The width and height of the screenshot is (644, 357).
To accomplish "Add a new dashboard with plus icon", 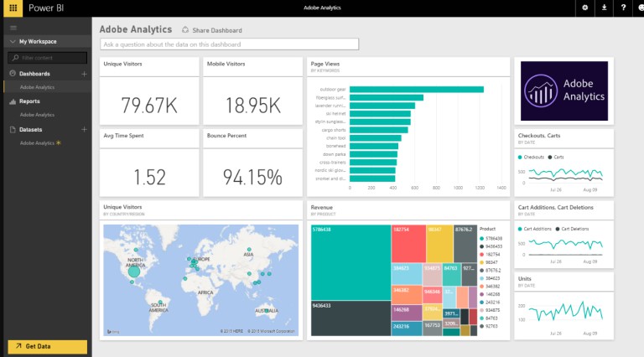I will (x=84, y=74).
